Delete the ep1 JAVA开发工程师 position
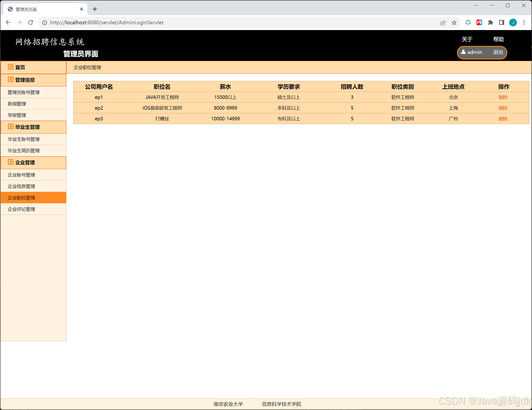 (x=503, y=97)
